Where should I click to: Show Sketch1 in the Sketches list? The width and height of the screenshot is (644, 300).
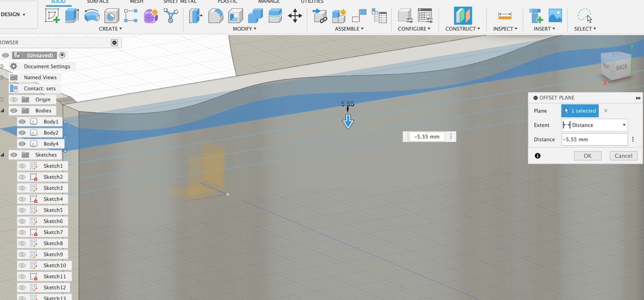22,166
